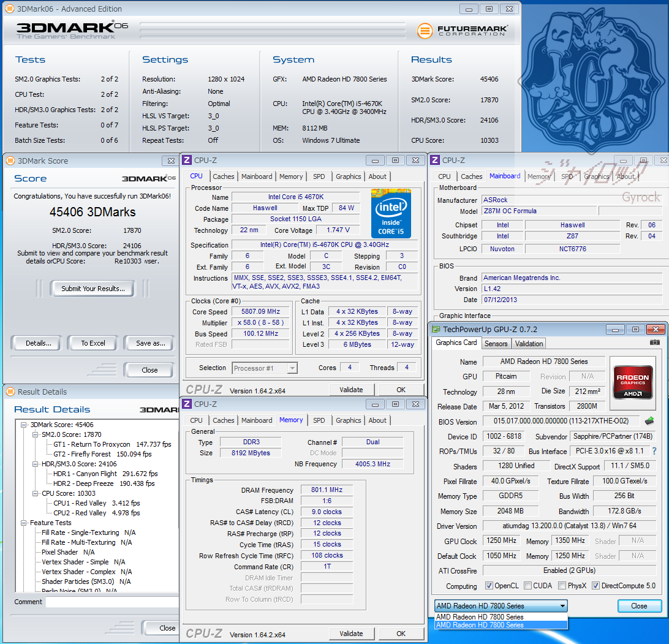Select Fill Rate - Multi-Texturing row
This screenshot has width=669, height=644.
pyautogui.click(x=86, y=542)
